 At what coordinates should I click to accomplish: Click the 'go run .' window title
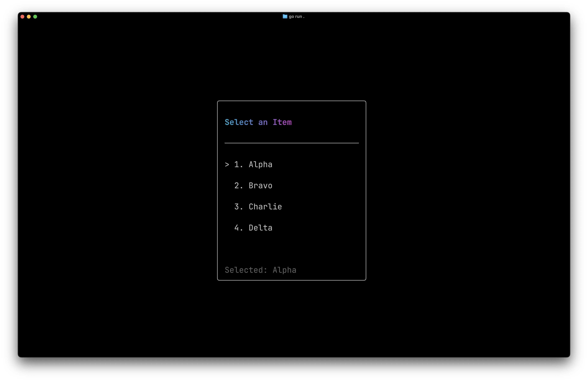pos(296,17)
